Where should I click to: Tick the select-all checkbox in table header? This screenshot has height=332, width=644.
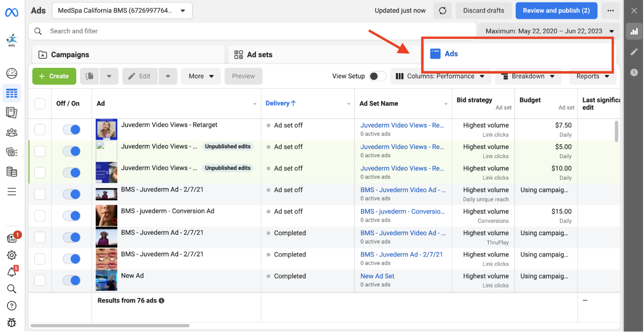[40, 104]
